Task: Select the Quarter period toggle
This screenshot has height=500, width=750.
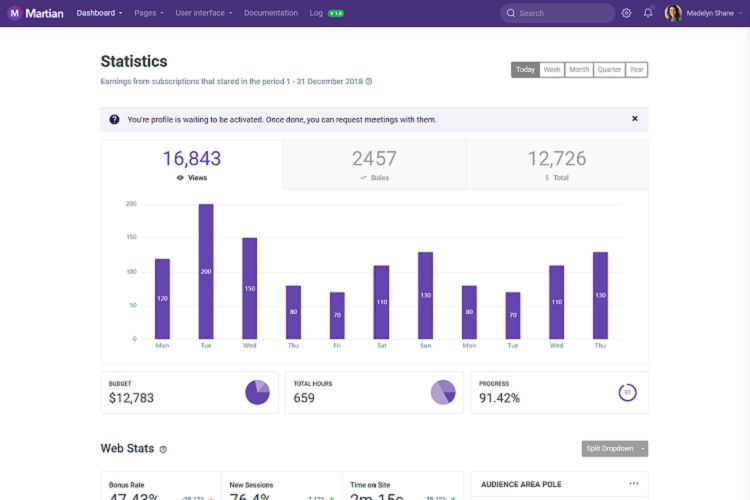Action: tap(609, 70)
